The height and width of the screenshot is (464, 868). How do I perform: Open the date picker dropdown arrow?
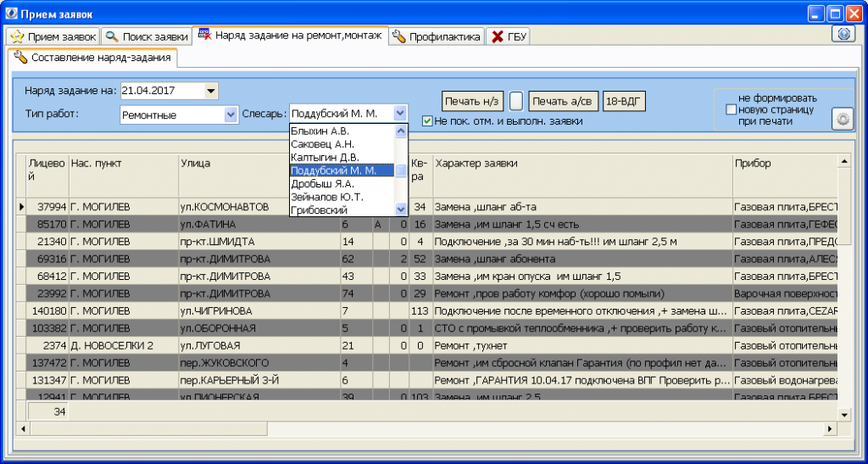click(211, 91)
